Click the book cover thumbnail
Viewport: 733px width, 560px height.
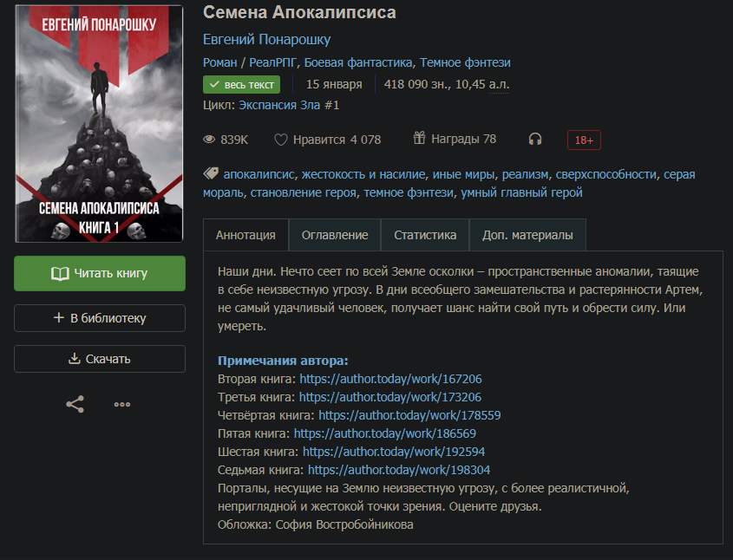[x=99, y=124]
